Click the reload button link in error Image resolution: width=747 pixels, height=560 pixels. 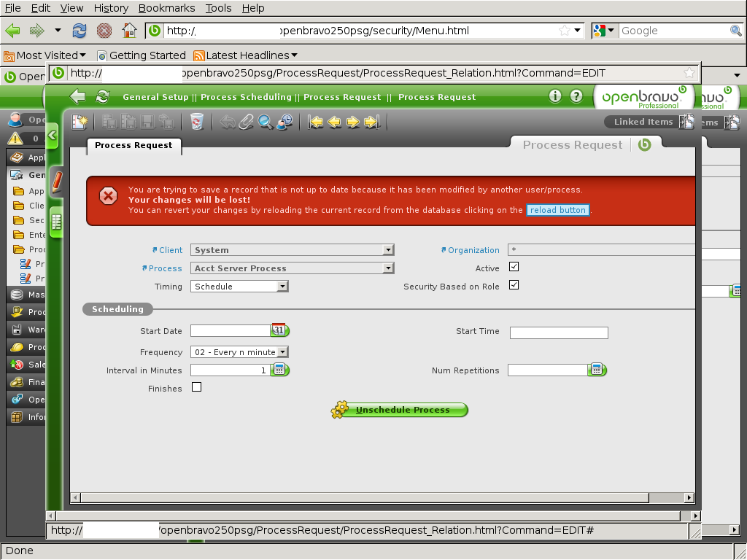pyautogui.click(x=558, y=210)
